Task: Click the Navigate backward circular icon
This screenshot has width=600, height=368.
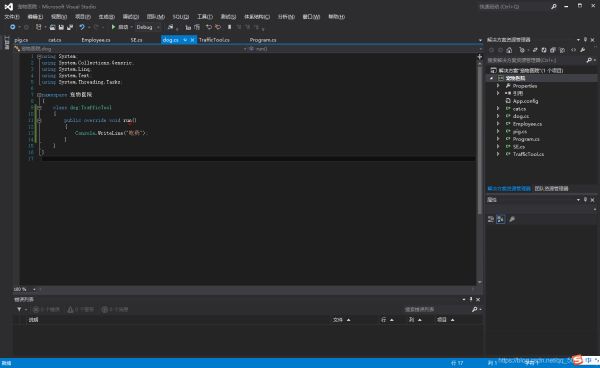Action: (13, 27)
